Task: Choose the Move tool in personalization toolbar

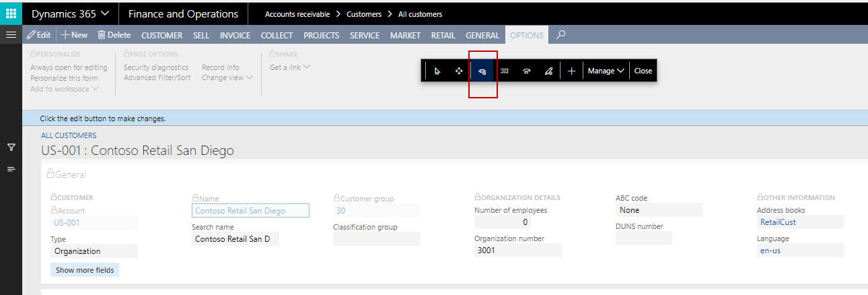Action: click(x=459, y=71)
